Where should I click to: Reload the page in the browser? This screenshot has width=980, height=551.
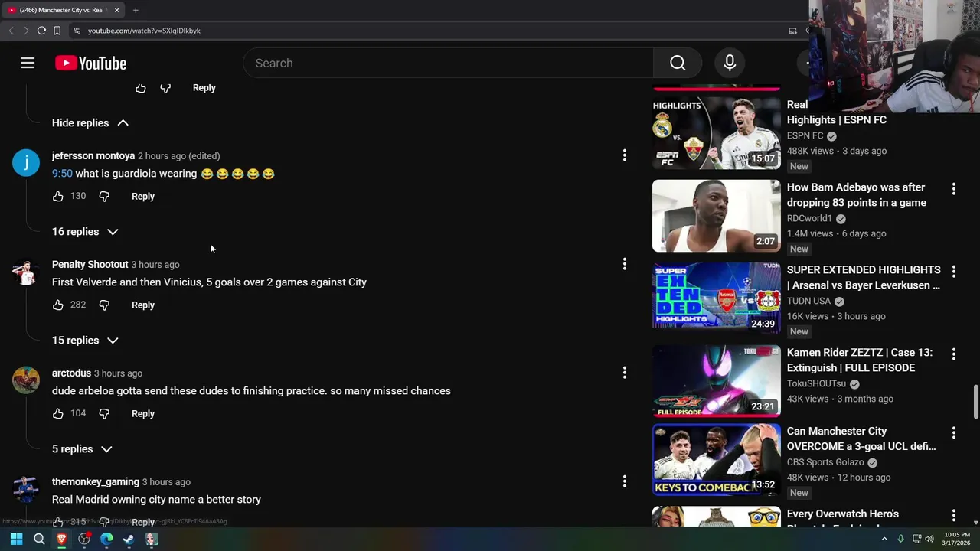[x=41, y=31]
